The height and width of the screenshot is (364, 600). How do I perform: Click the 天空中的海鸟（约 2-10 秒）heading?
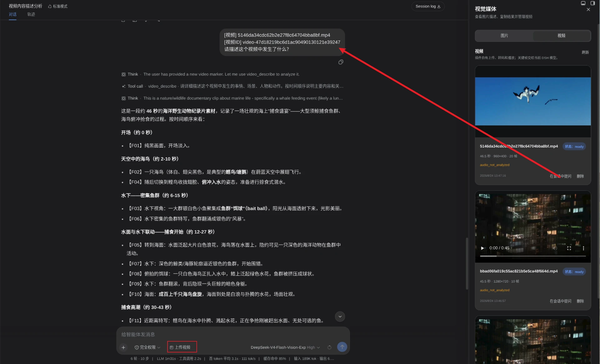(x=150, y=159)
